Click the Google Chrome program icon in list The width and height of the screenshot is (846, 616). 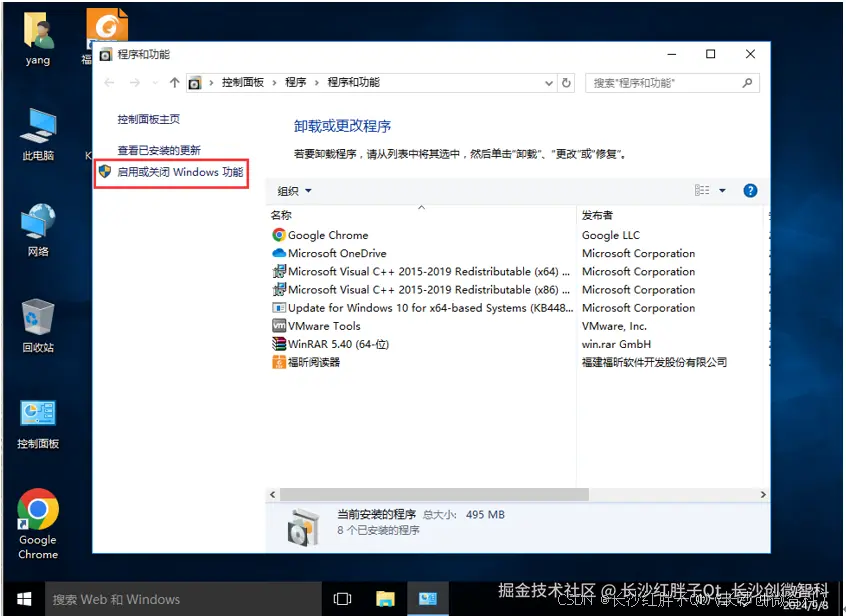279,235
